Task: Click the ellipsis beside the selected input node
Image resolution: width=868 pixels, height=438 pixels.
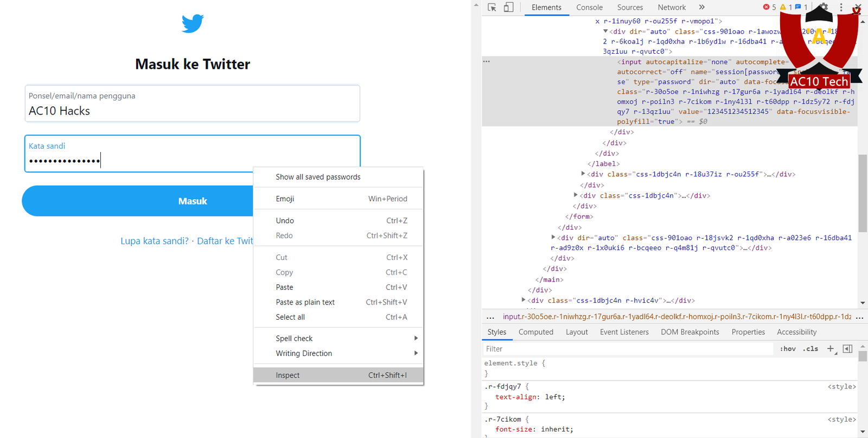Action: tap(487, 61)
